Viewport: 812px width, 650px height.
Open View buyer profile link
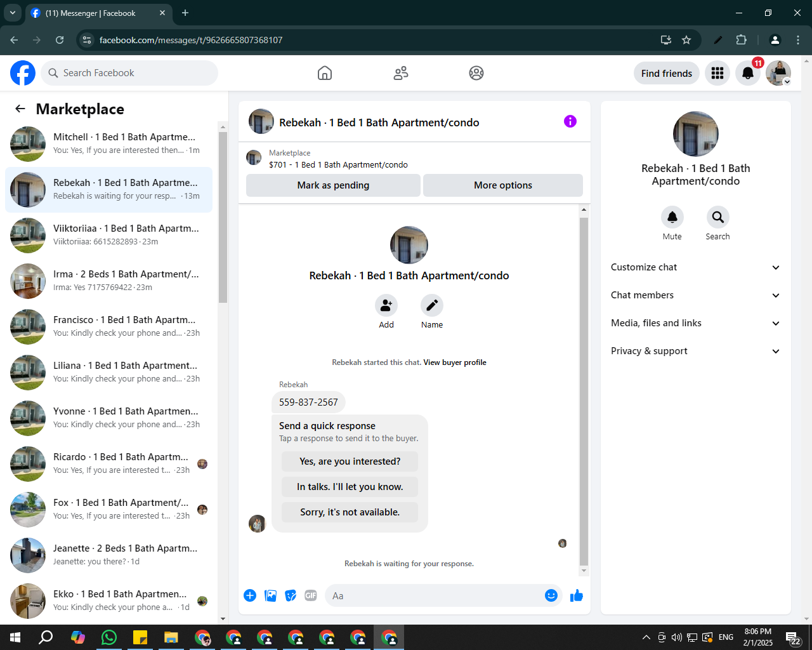point(455,362)
